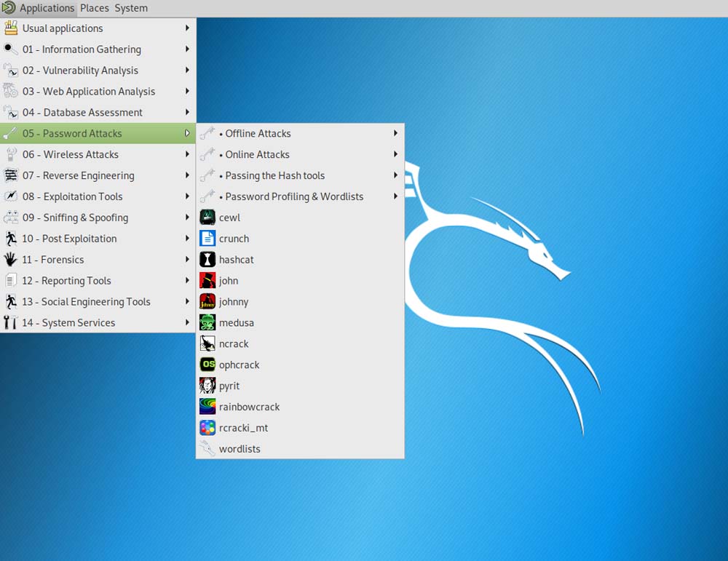Launch john via its red icon
The image size is (728, 561).
pos(207,281)
